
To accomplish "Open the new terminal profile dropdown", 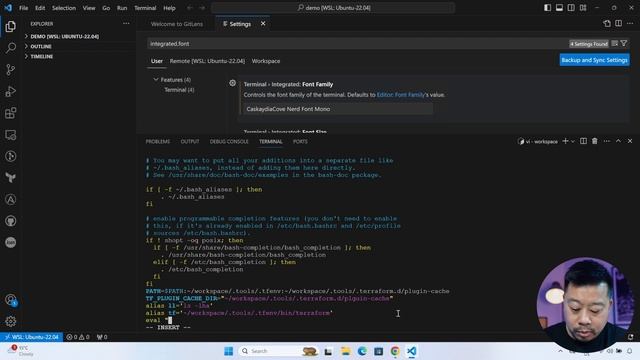I will pos(573,141).
